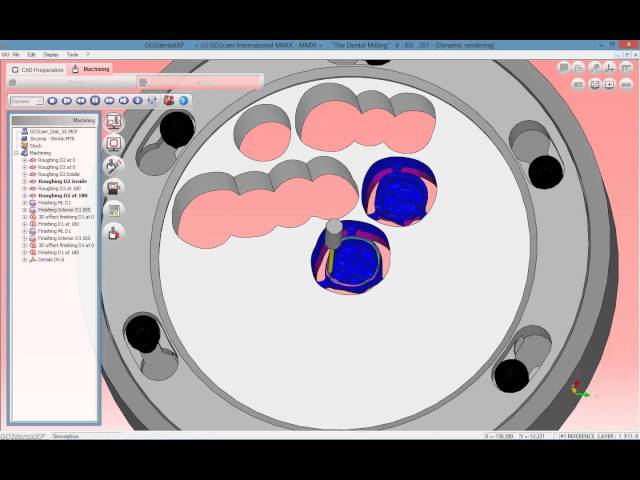Collapse the Machining tree node

point(16,153)
